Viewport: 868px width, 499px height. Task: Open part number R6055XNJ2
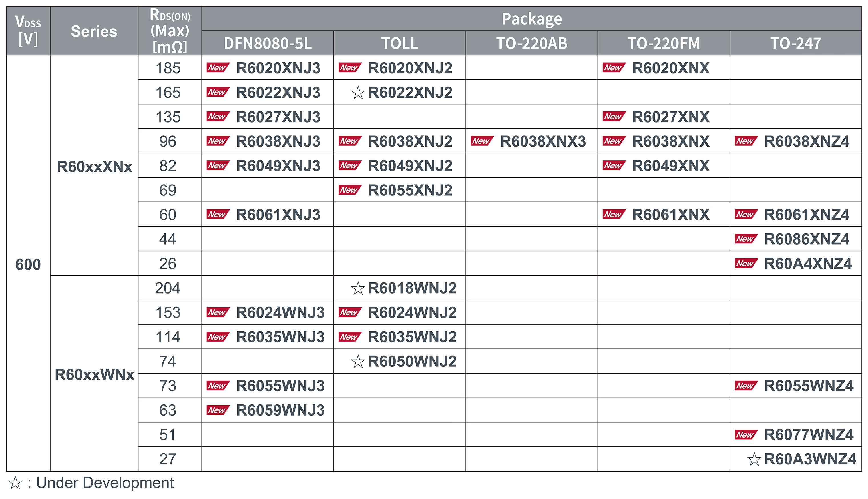click(x=410, y=190)
